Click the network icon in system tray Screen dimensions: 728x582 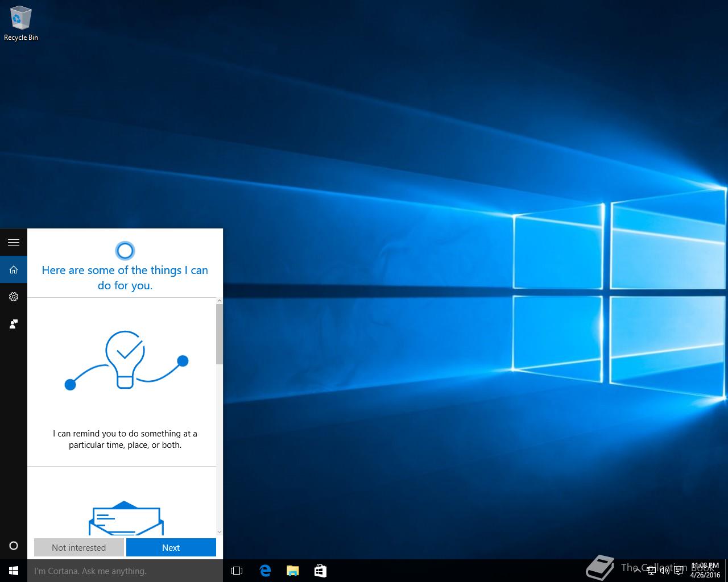point(651,571)
